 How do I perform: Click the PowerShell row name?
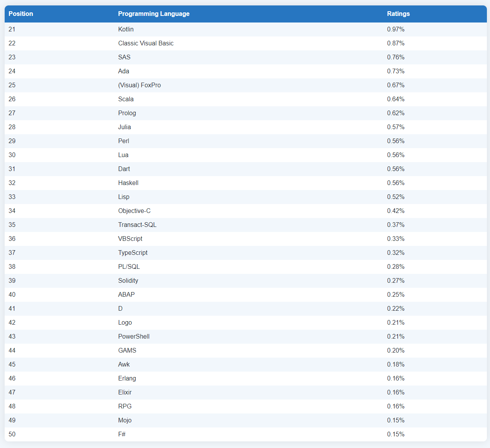tap(134, 337)
